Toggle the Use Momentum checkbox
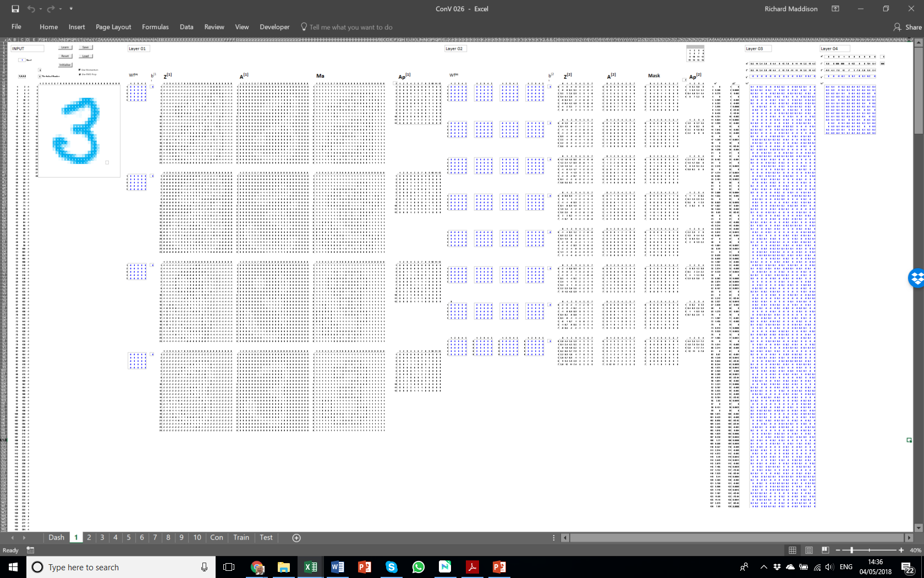 80,70
